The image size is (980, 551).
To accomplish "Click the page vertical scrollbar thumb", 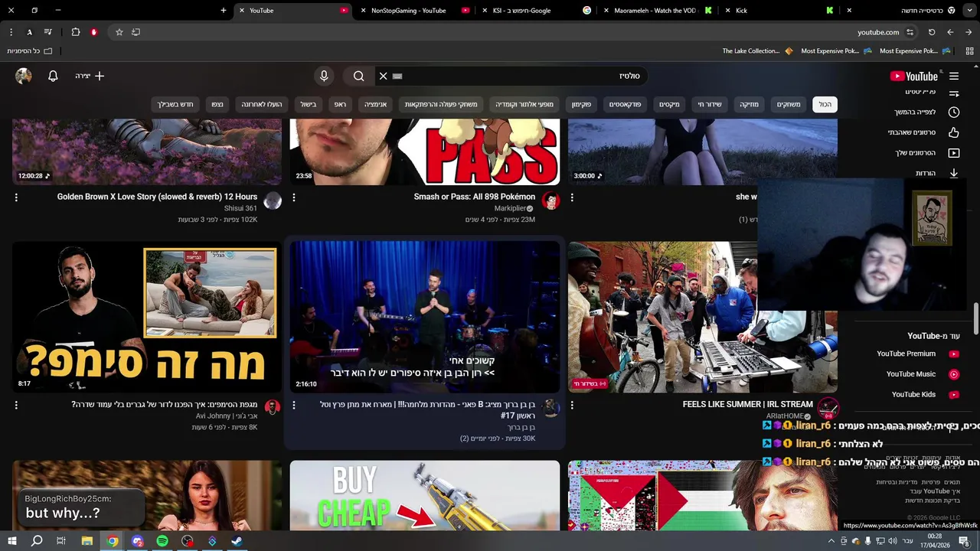I will (x=975, y=319).
